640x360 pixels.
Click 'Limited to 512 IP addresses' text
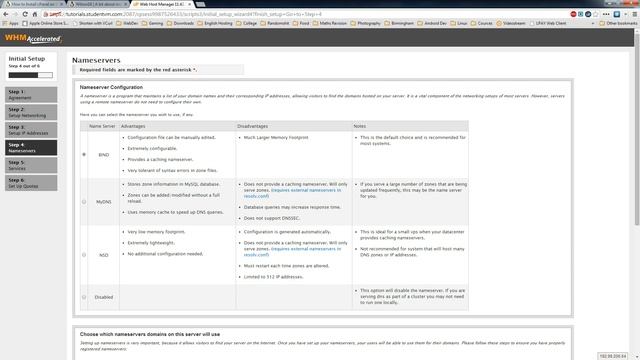coord(273,277)
